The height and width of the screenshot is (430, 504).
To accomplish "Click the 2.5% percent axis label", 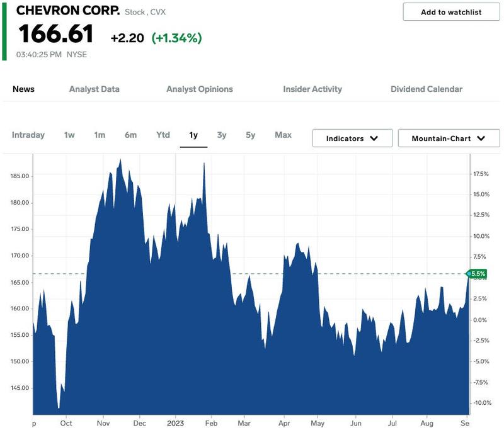I will (x=480, y=298).
